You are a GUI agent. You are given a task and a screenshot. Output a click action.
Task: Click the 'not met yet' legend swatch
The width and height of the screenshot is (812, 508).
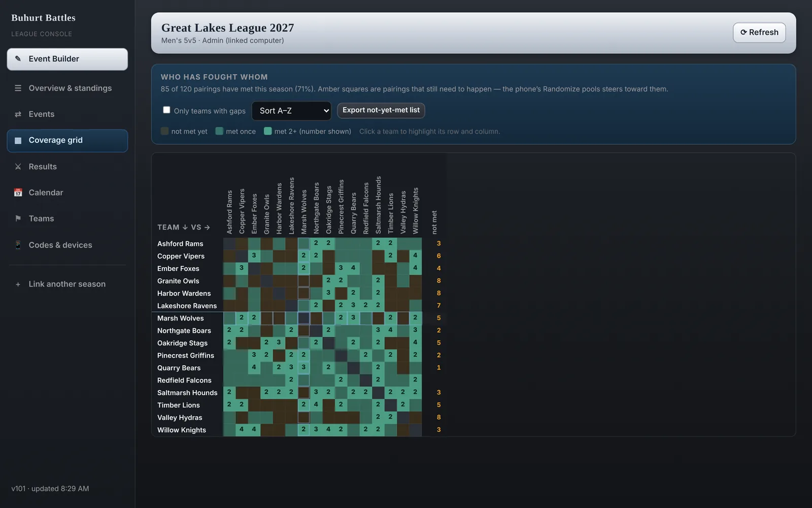(164, 131)
